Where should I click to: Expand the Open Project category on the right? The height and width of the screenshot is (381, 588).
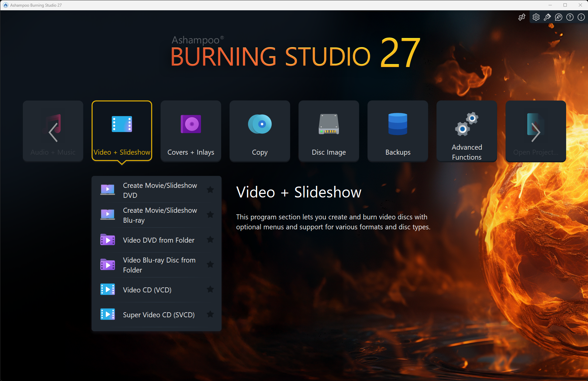(535, 131)
